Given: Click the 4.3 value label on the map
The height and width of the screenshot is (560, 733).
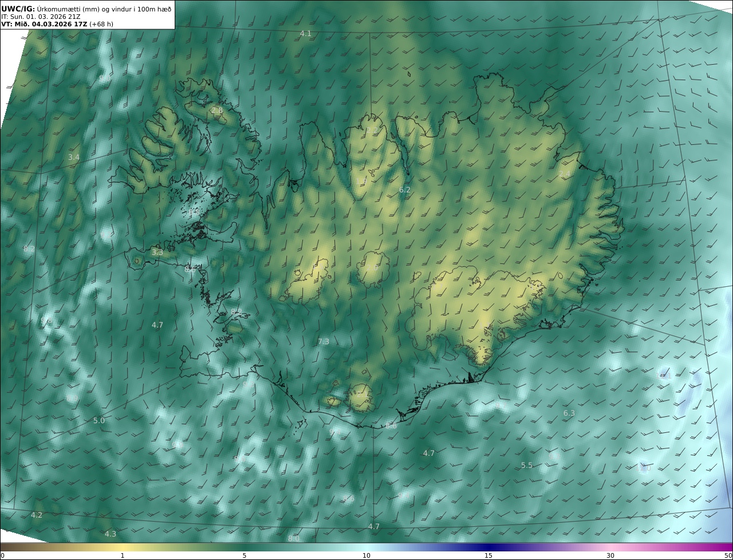Looking at the screenshot, I should point(111,534).
